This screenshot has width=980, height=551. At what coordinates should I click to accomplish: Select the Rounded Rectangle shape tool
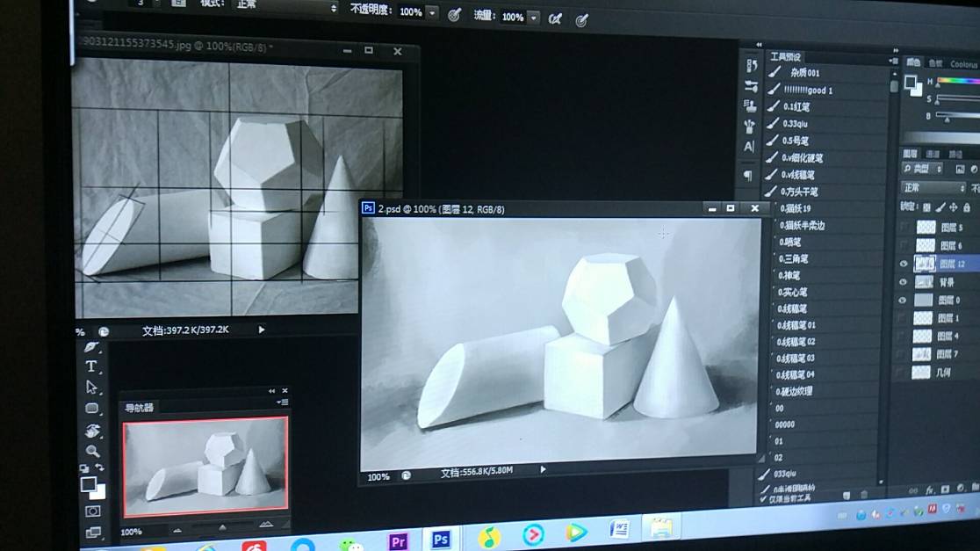92,409
